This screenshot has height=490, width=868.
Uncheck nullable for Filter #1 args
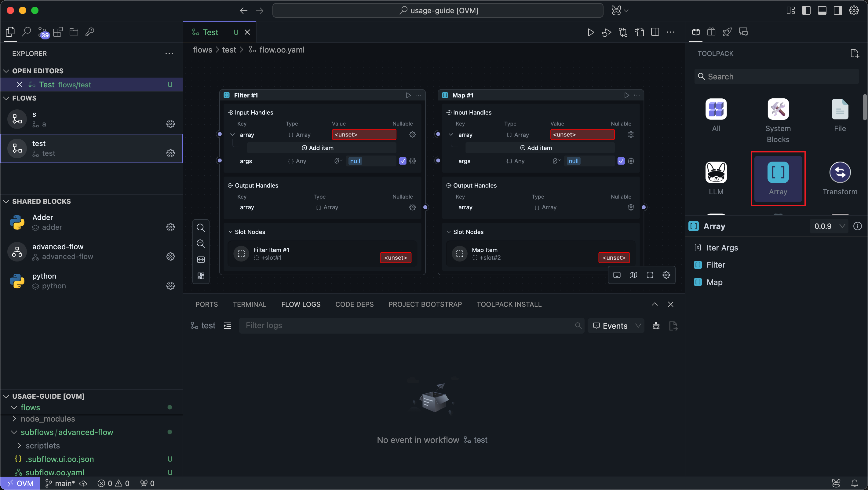pos(402,161)
